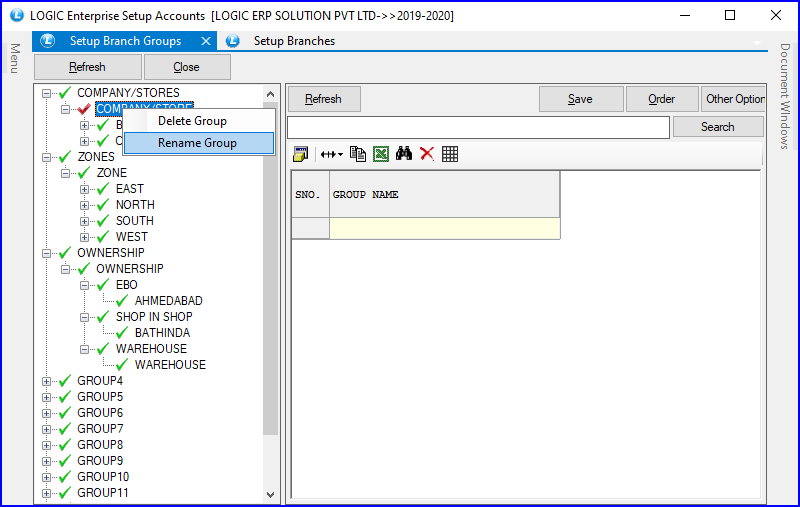The height and width of the screenshot is (507, 800).
Task: Choose Rename Group from context menu
Action: click(199, 143)
